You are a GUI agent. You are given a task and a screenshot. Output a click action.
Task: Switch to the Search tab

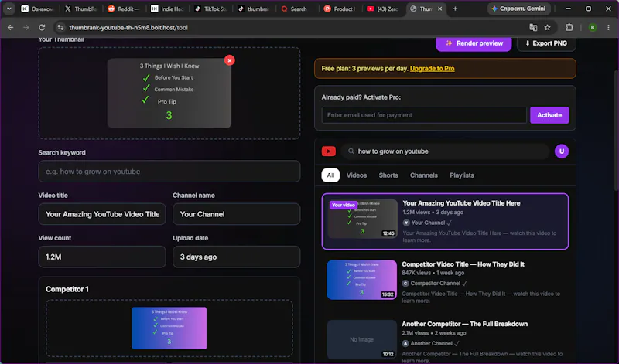[x=297, y=9]
